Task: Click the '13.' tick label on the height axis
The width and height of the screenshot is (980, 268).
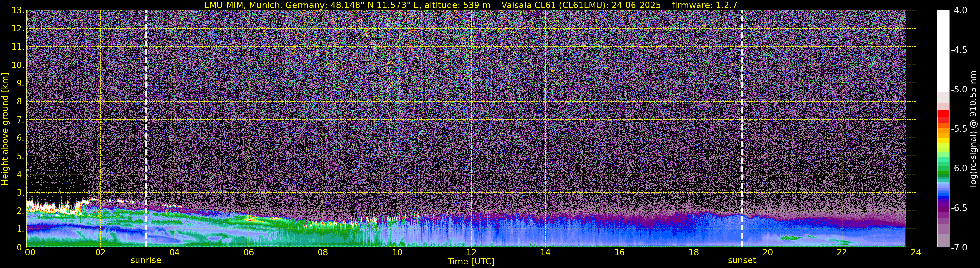Action: tap(18, 11)
